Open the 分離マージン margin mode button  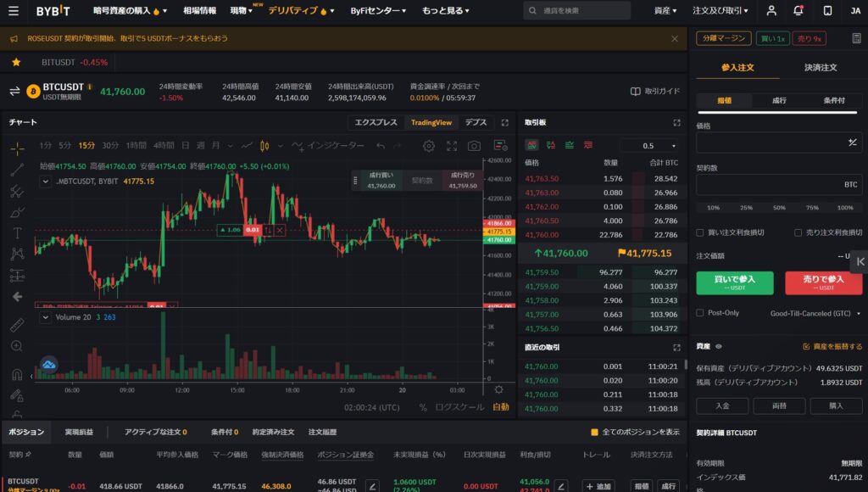click(724, 38)
